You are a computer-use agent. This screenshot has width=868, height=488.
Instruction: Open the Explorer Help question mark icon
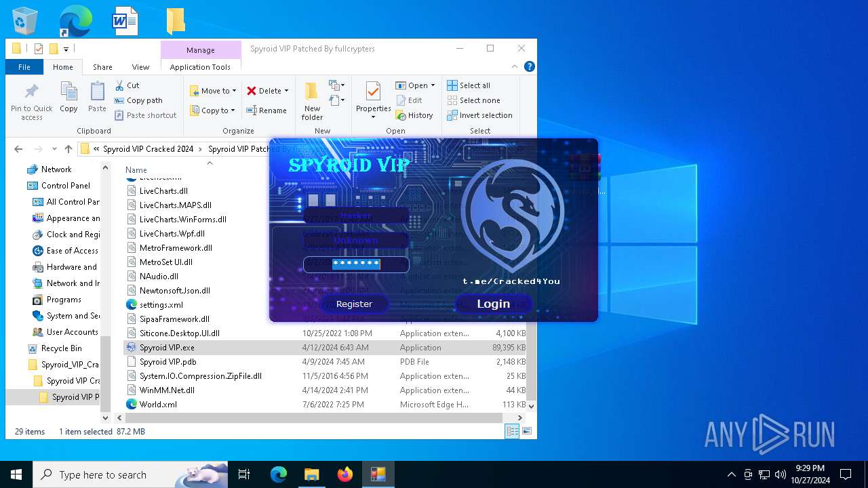point(530,66)
